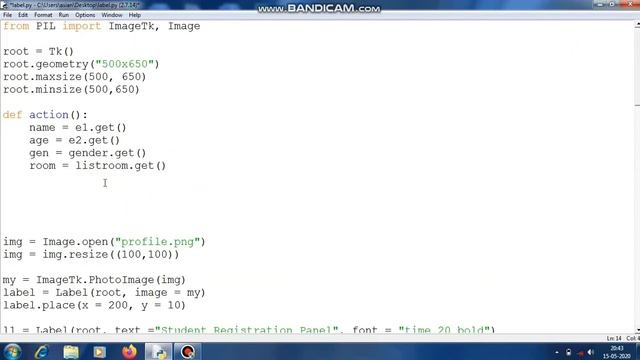Click the Python file icon in title bar
Screen dimensions: 640x360
click(x=4, y=5)
